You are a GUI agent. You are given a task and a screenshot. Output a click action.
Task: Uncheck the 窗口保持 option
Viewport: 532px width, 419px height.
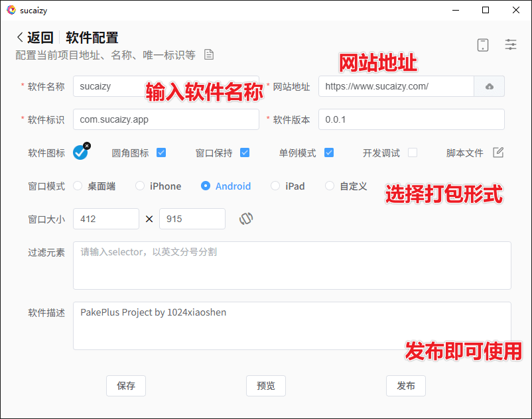[245, 152]
